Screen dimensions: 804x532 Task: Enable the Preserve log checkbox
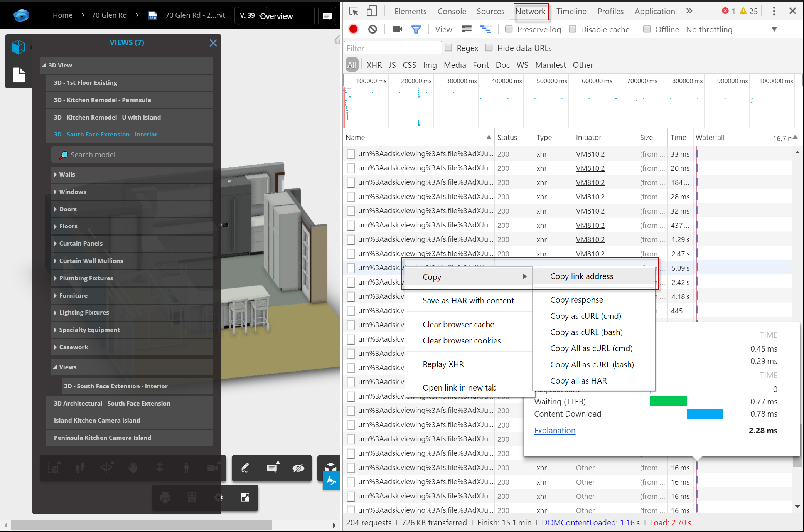tap(509, 29)
